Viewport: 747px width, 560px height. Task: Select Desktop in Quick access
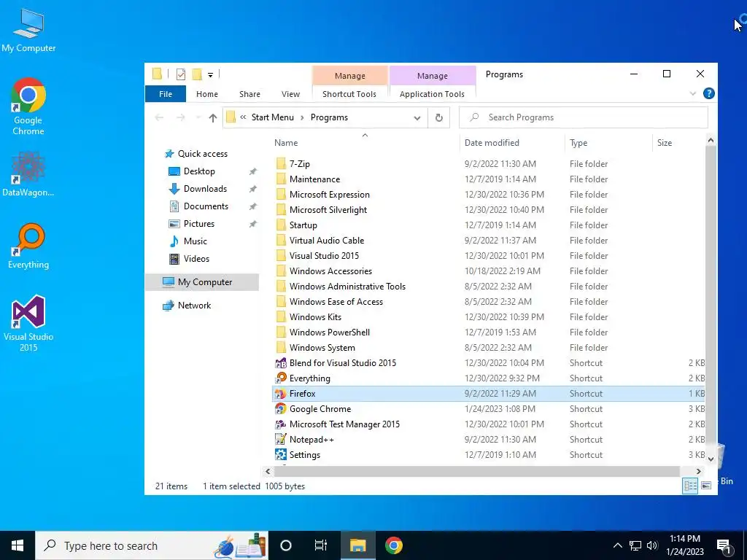point(199,171)
